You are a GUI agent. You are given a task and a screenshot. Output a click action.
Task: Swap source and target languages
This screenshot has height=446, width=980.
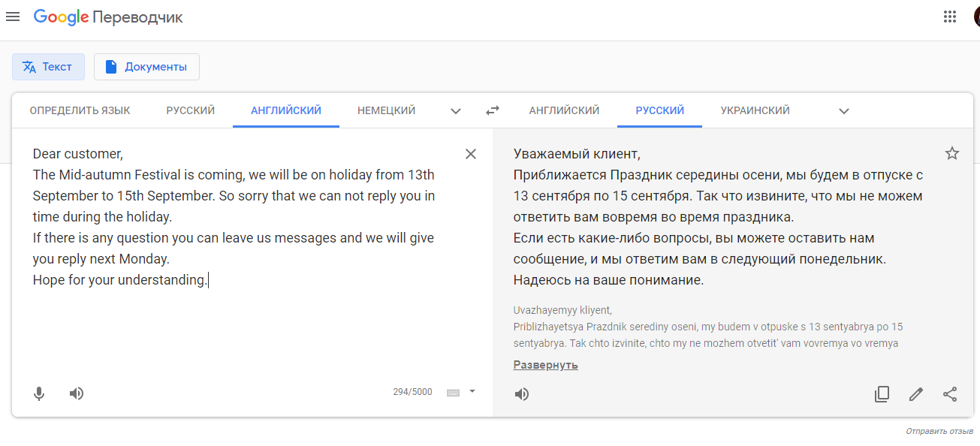pyautogui.click(x=493, y=110)
